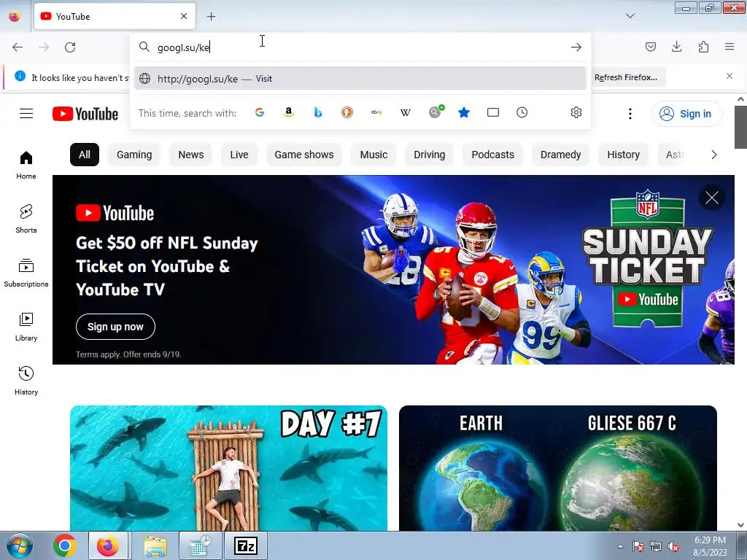This screenshot has height=560, width=747.
Task: Open 7-Zip from the taskbar
Action: click(x=247, y=545)
